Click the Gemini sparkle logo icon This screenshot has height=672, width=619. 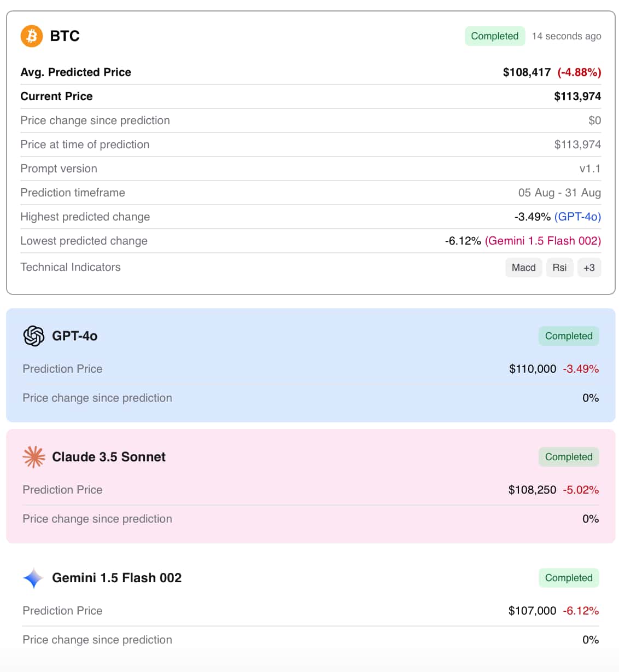click(33, 578)
